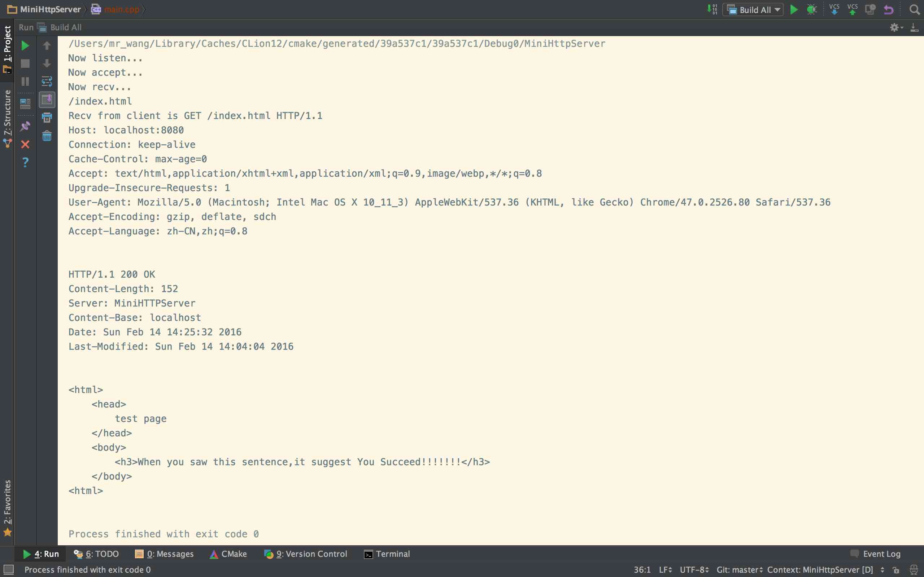
Task: Toggle scroll to end of output
Action: point(47,100)
